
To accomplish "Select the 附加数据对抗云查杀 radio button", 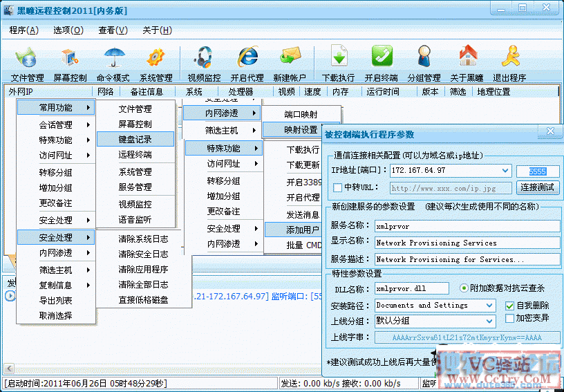I will point(464,288).
